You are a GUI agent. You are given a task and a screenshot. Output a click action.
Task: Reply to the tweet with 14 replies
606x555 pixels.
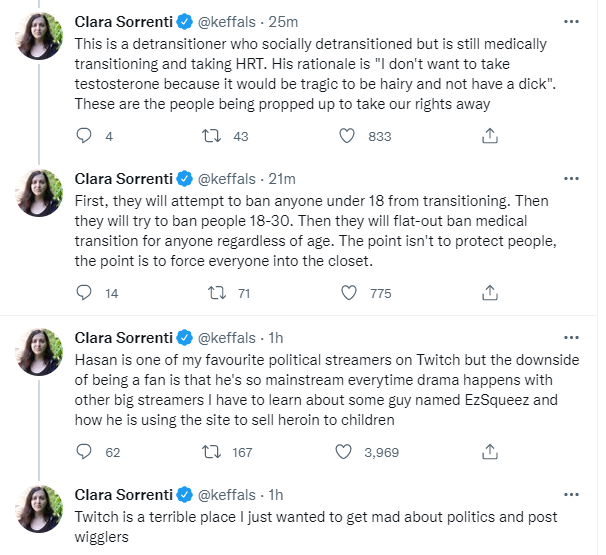[x=85, y=293]
